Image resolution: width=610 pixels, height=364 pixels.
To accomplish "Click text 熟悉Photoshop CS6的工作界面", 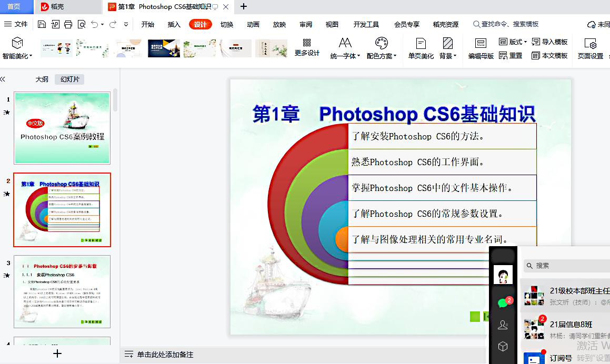I will [x=418, y=162].
